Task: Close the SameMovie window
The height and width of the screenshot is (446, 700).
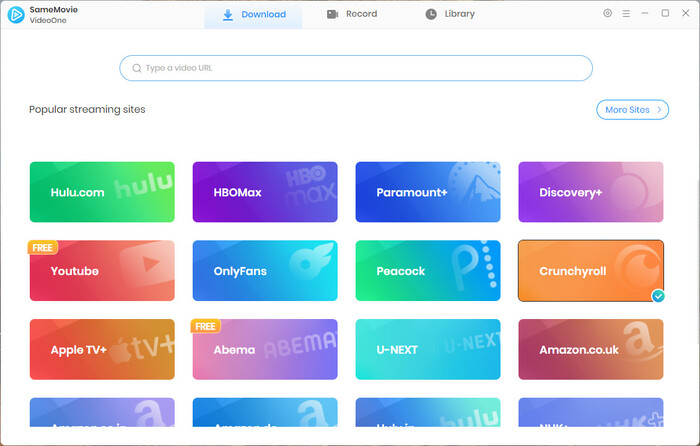Action: pyautogui.click(x=686, y=13)
